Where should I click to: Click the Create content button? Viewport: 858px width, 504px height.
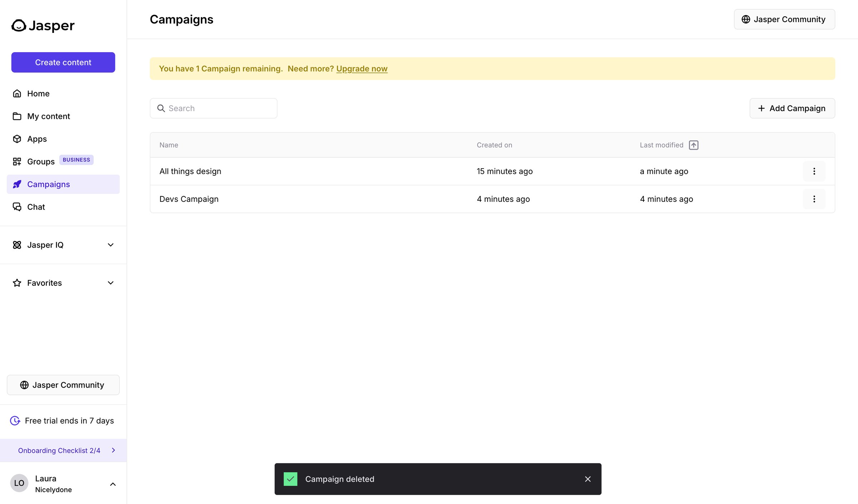63,63
